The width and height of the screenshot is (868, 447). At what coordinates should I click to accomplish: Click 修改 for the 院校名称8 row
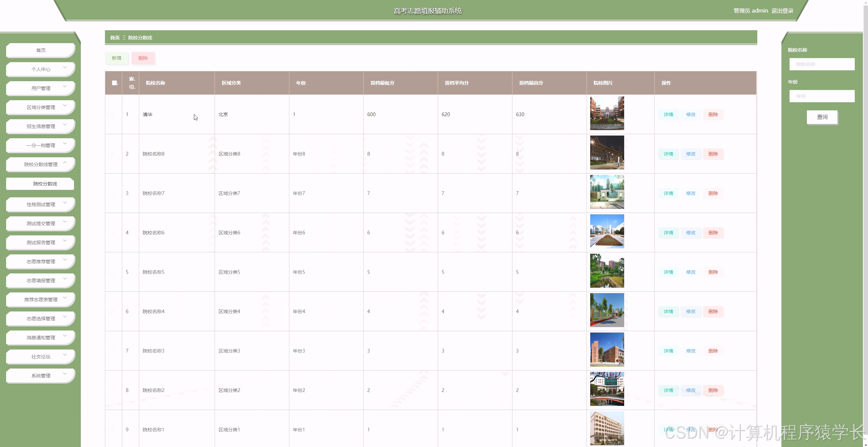[x=690, y=154]
